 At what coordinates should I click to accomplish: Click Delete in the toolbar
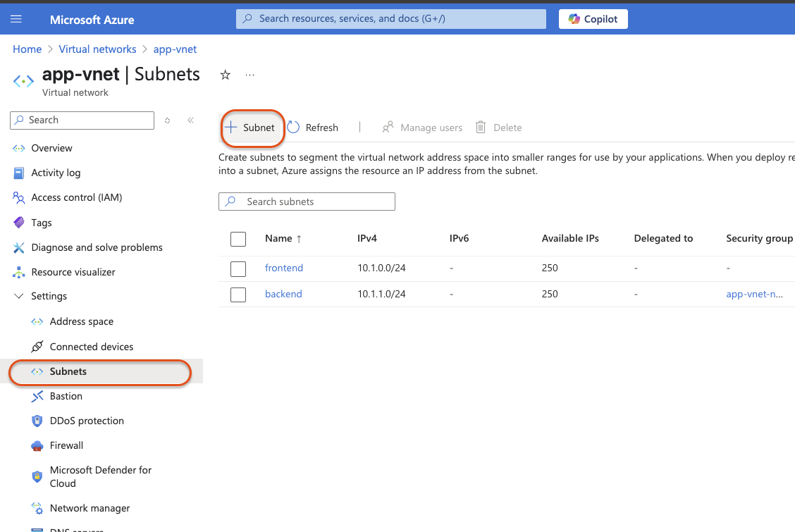click(x=499, y=128)
